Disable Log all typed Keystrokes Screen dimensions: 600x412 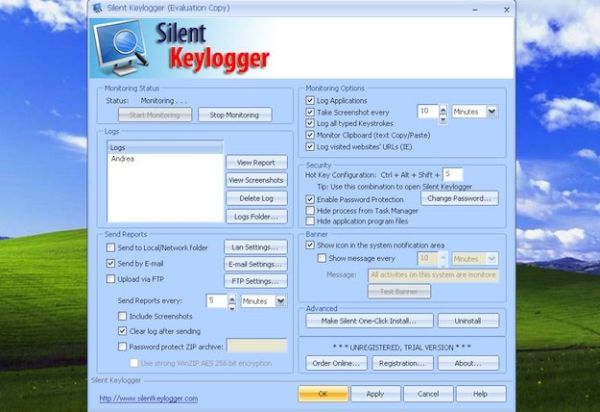tap(310, 123)
